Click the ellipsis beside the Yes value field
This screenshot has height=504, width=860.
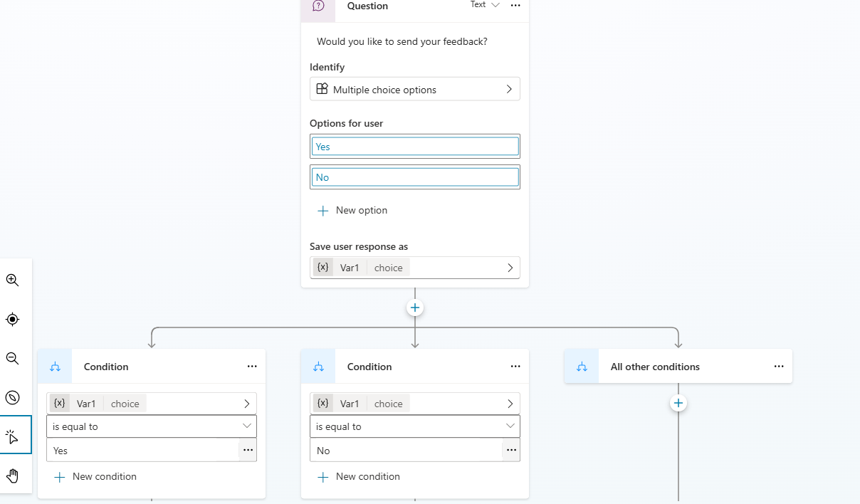click(x=248, y=450)
